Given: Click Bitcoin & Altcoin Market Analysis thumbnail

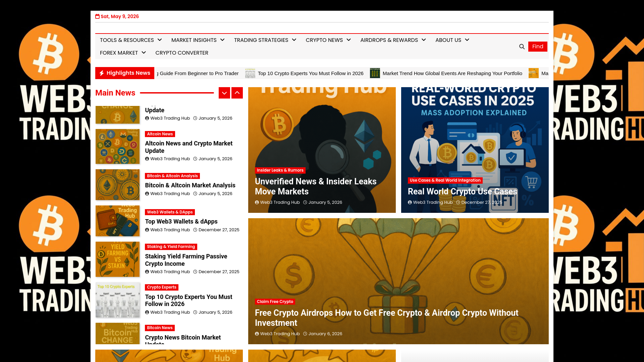Looking at the screenshot, I should pyautogui.click(x=117, y=185).
